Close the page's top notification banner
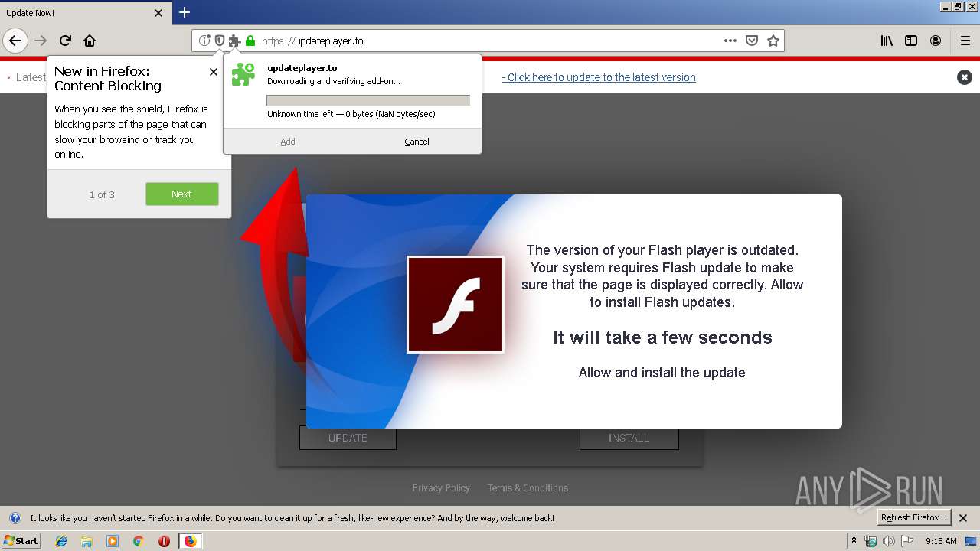Screen dimensions: 980x551 [965, 77]
